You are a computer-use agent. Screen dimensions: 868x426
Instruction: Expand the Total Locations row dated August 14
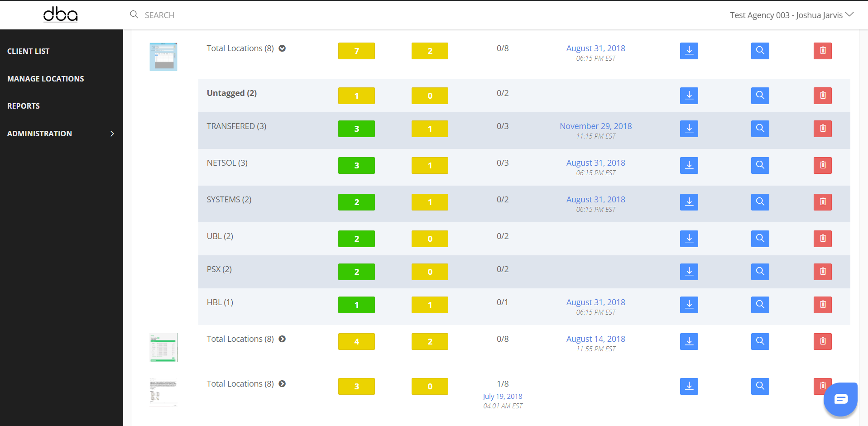pyautogui.click(x=282, y=339)
